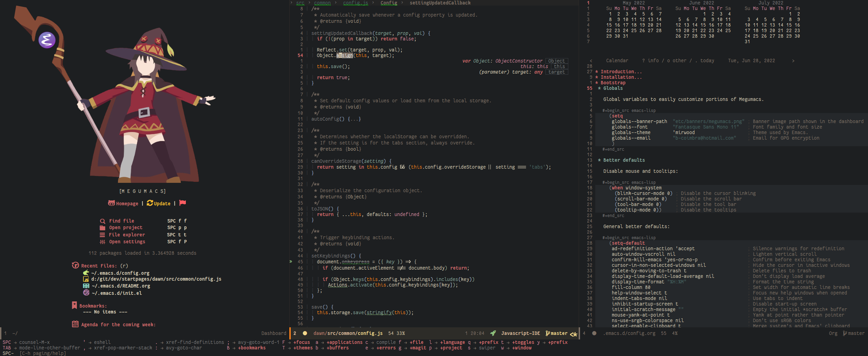
Task: Select src in the breadcrumb path
Action: coord(300,3)
